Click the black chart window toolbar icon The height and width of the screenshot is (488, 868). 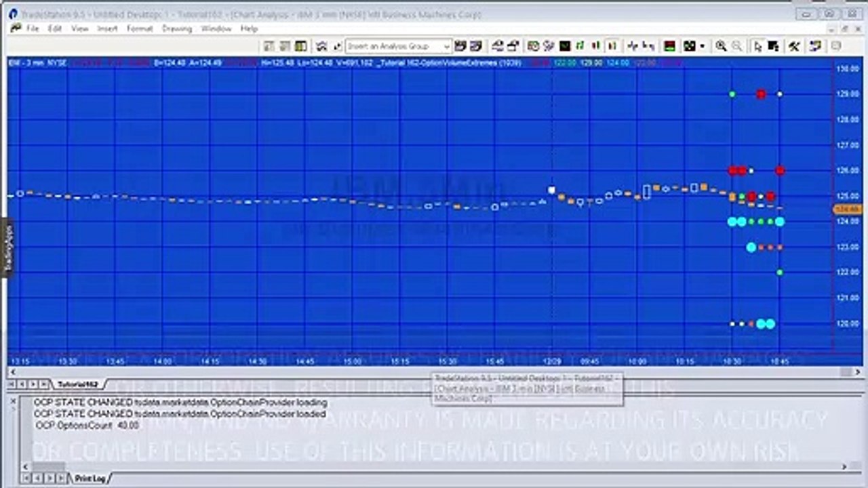point(565,46)
